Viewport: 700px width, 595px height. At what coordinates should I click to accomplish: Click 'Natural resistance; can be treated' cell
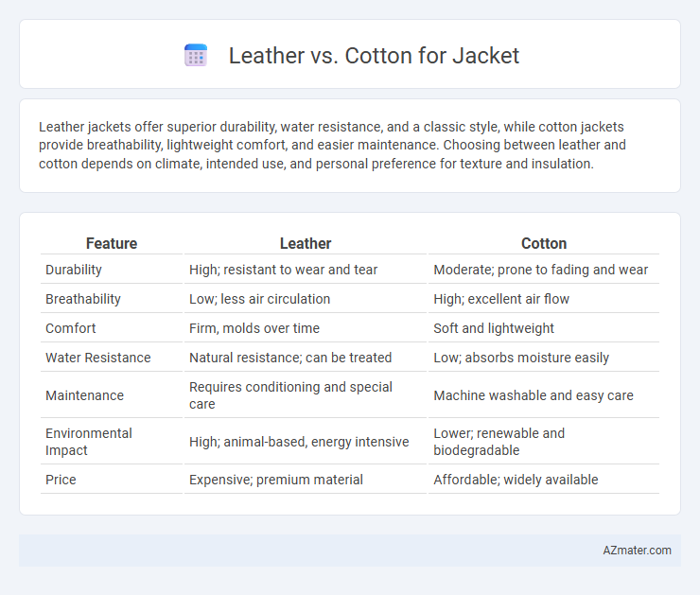pyautogui.click(x=290, y=358)
